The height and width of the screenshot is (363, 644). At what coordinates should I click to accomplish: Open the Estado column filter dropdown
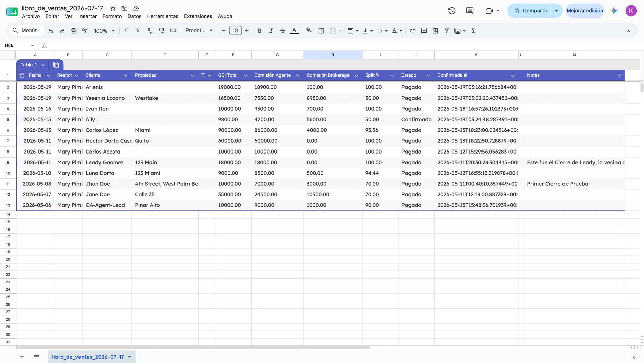tap(428, 75)
